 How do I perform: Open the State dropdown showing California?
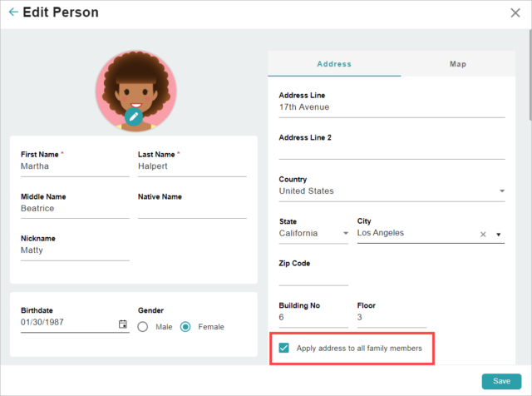[x=313, y=233]
